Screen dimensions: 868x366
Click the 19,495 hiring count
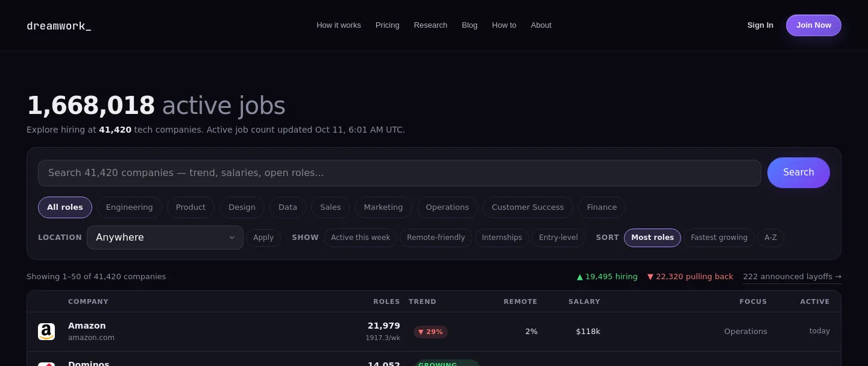(607, 277)
